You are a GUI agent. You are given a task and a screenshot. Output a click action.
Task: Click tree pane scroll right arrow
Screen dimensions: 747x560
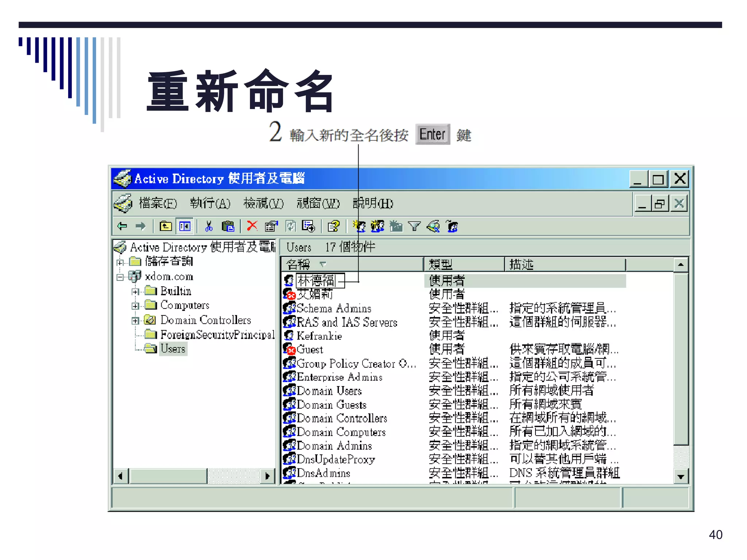coord(267,476)
